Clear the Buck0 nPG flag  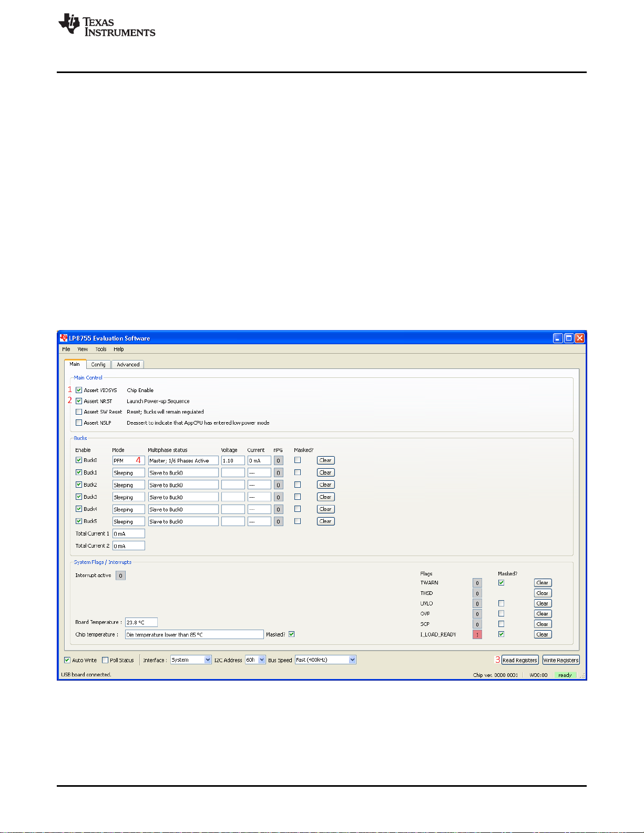326,460
